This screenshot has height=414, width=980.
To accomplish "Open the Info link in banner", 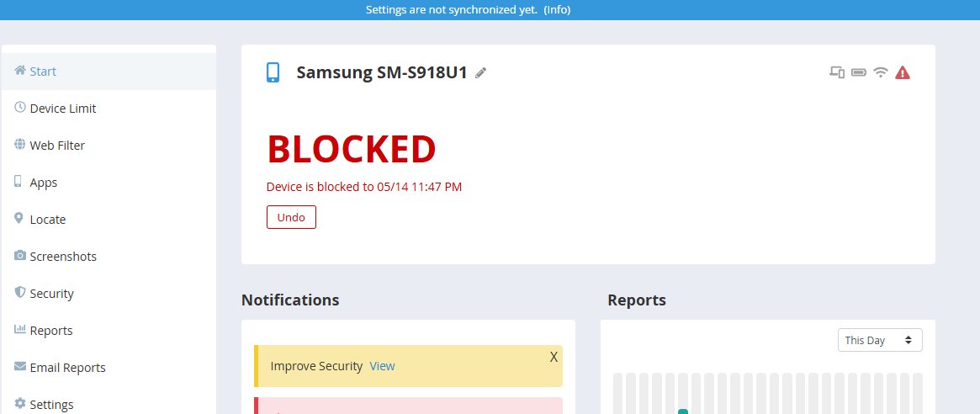I will click(x=557, y=10).
